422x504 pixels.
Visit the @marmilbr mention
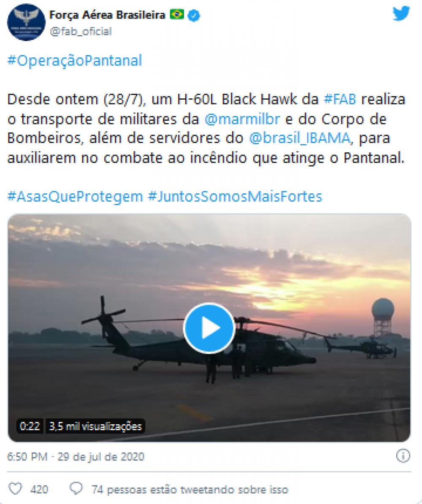pos(242,119)
